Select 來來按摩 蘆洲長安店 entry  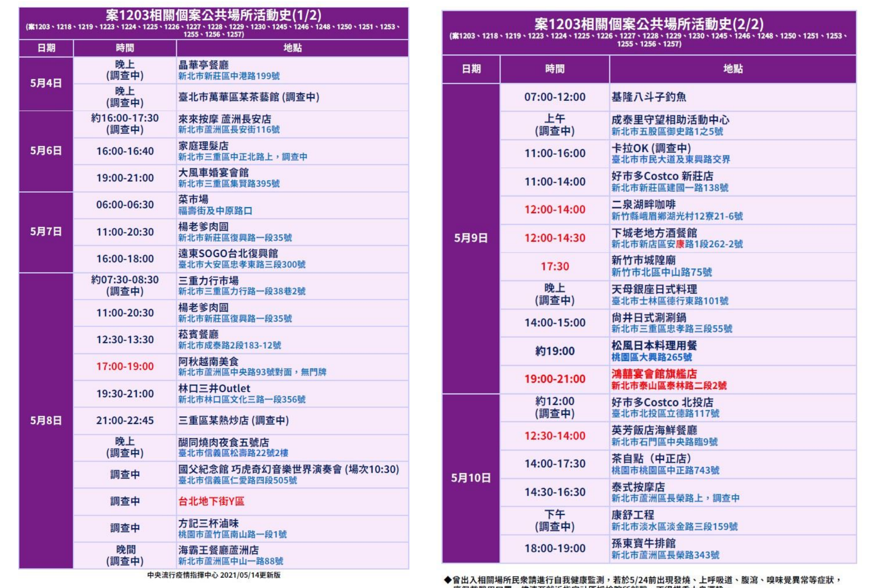tap(224, 119)
